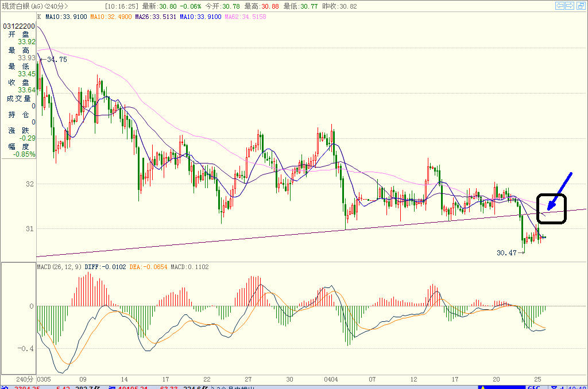Go to next chart with right arrow icon
The height and width of the screenshot is (389, 588).
pyautogui.click(x=570, y=6)
